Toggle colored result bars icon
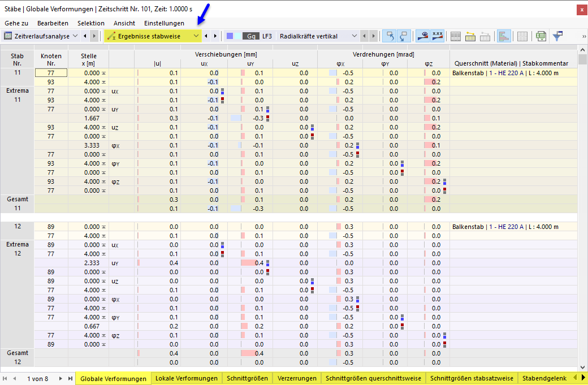588x385 pixels. [x=504, y=36]
